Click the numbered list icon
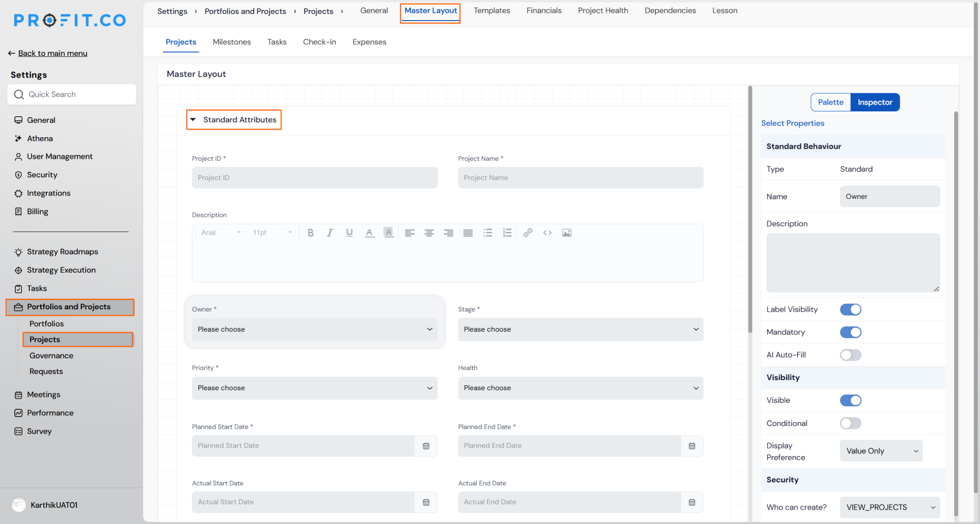 pos(507,233)
